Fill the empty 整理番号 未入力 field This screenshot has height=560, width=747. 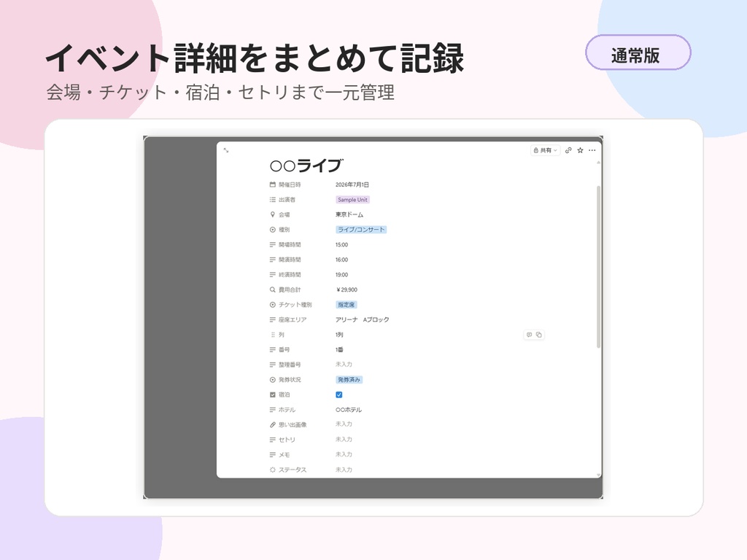[x=344, y=365]
